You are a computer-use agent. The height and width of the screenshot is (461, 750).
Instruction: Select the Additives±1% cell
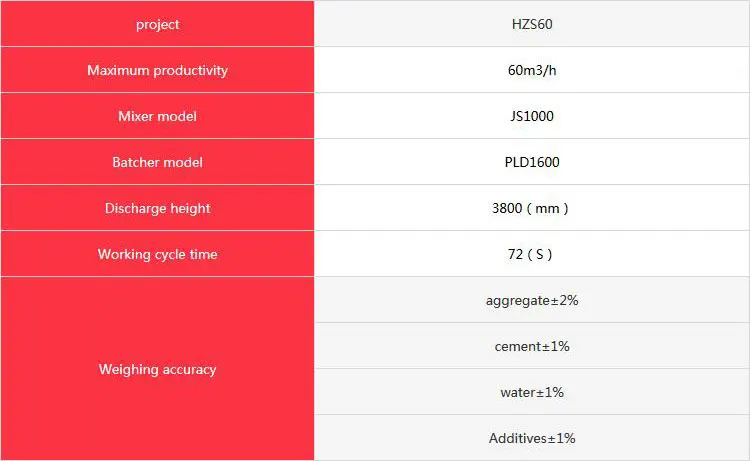click(x=531, y=438)
